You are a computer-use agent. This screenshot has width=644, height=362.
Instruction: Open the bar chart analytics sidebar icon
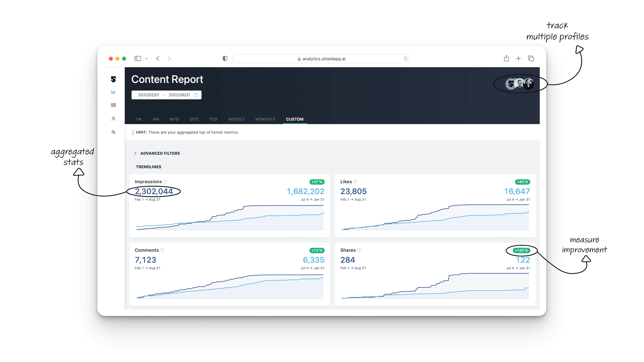click(113, 92)
